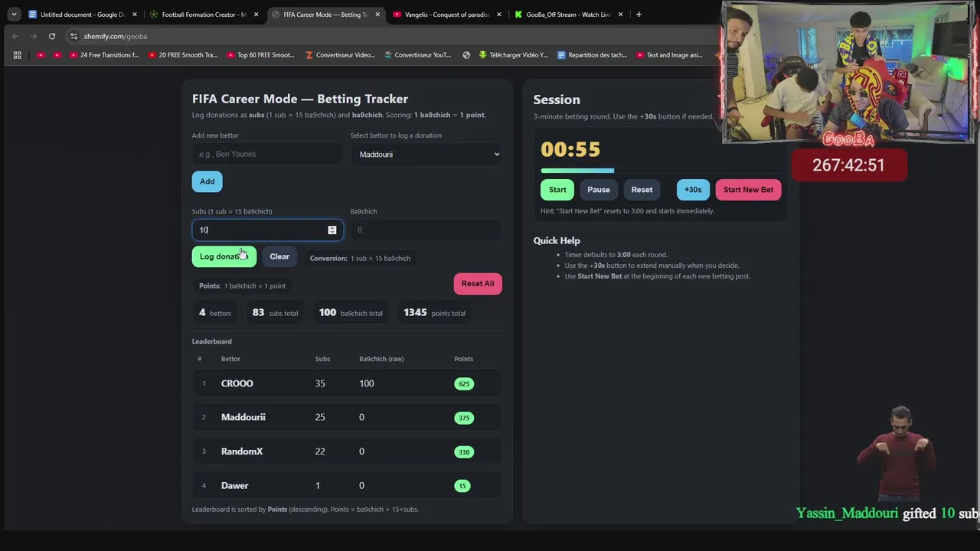Viewport: 980px width, 551px height.
Task: Click the 100 ba9chich total stat
Action: (x=351, y=313)
